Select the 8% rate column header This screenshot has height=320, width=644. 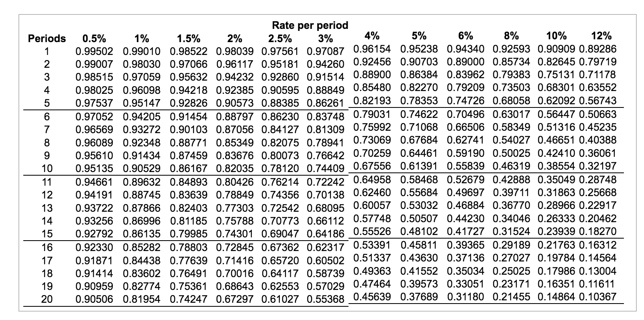click(x=511, y=36)
